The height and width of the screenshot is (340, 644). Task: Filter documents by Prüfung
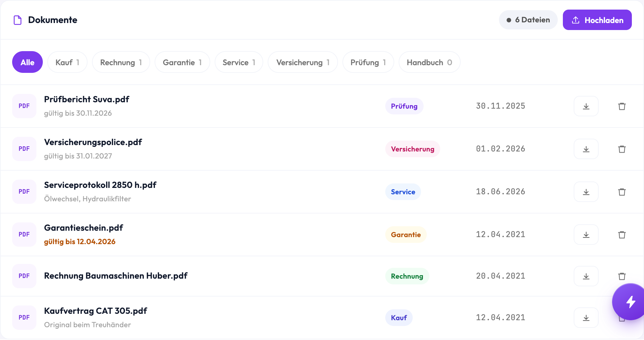(368, 62)
